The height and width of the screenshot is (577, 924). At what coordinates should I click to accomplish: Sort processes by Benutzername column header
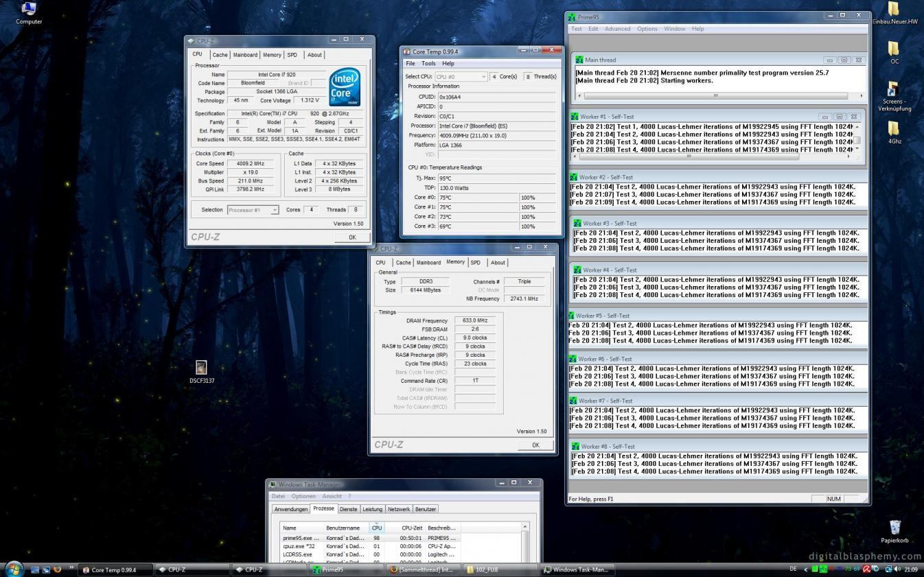pos(346,528)
